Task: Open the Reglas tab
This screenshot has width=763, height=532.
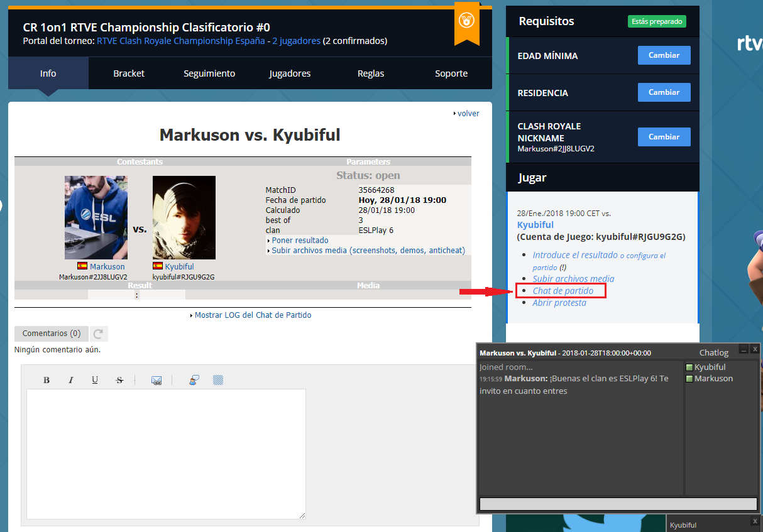Action: coord(371,73)
